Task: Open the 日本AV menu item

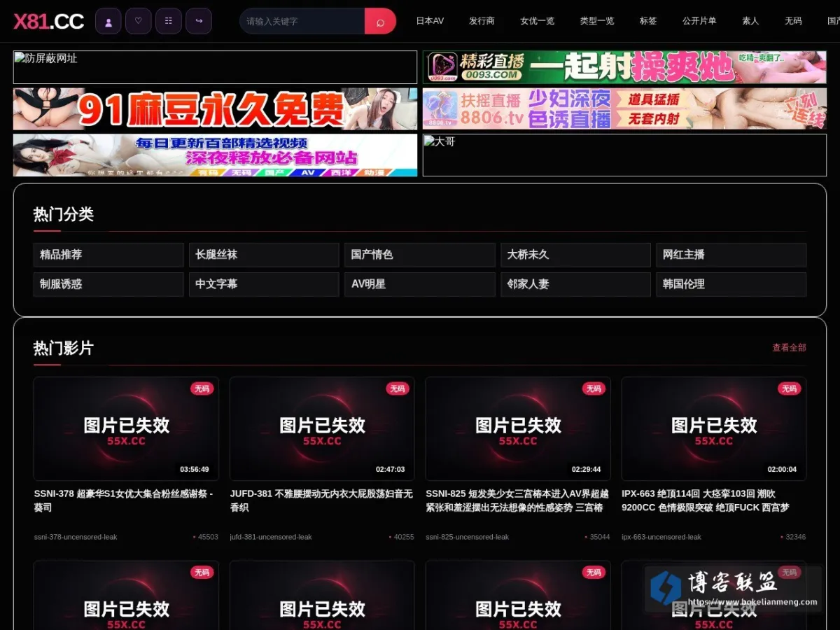Action: point(430,21)
